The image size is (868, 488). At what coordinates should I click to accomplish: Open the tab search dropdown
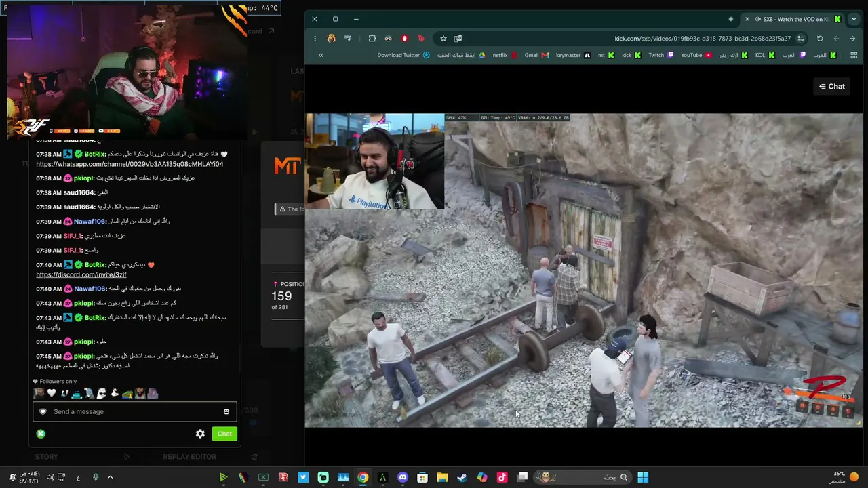point(854,19)
